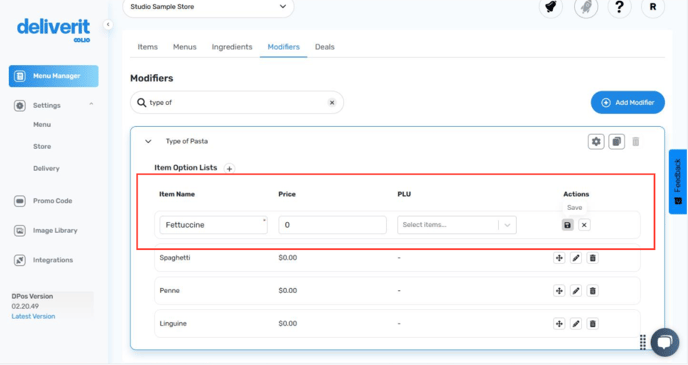The image size is (688, 365).
Task: Duplicate the Type of Pasta modifier
Action: (x=616, y=142)
